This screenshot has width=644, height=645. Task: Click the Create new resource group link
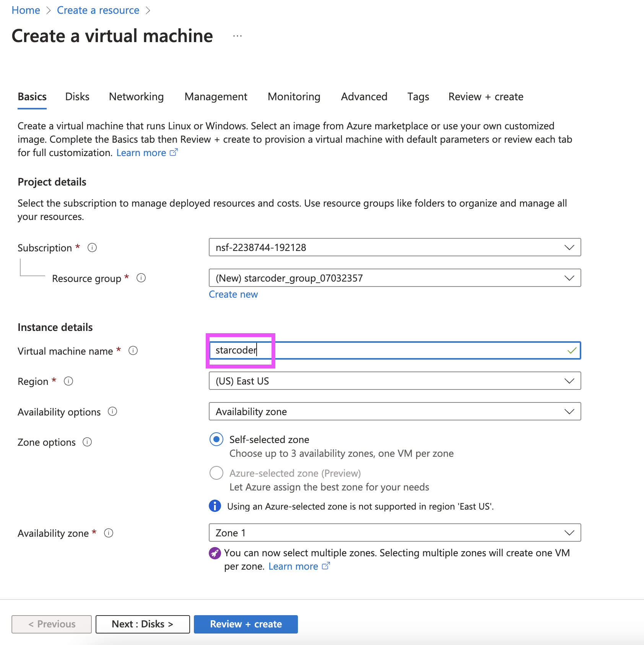coord(233,294)
